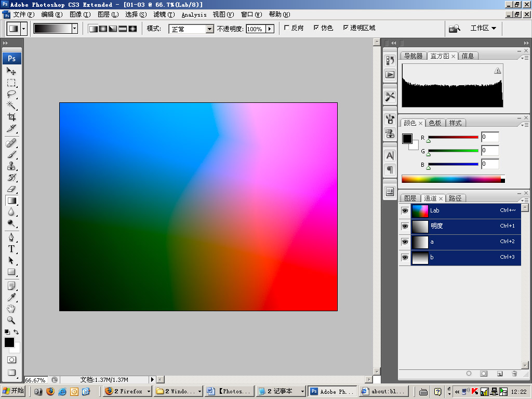Viewport: 532px width, 399px height.
Task: Choose the Radial Gradient style
Action: pyautogui.click(x=103, y=29)
